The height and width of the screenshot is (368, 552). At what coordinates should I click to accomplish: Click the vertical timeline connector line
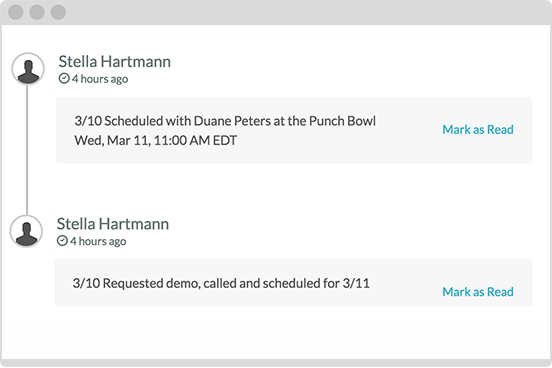click(27, 150)
